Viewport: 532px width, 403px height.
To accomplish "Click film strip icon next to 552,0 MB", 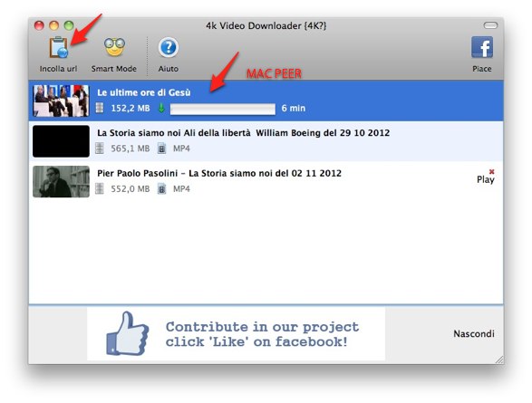I will pyautogui.click(x=100, y=188).
